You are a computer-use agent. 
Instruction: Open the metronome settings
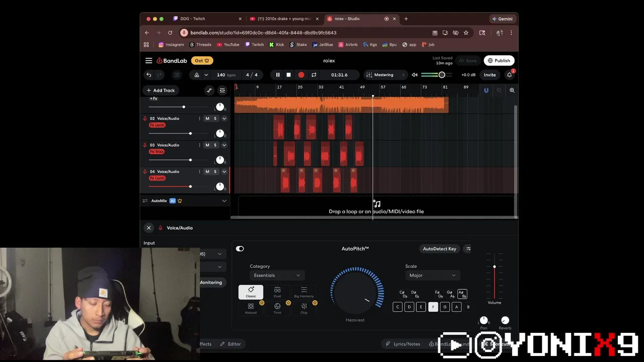[197, 75]
